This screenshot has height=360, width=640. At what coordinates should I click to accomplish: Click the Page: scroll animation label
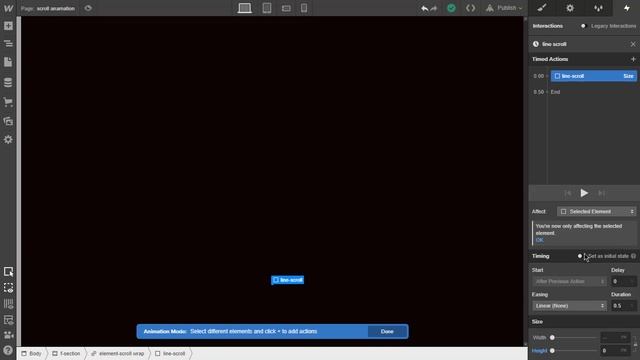tap(48, 8)
